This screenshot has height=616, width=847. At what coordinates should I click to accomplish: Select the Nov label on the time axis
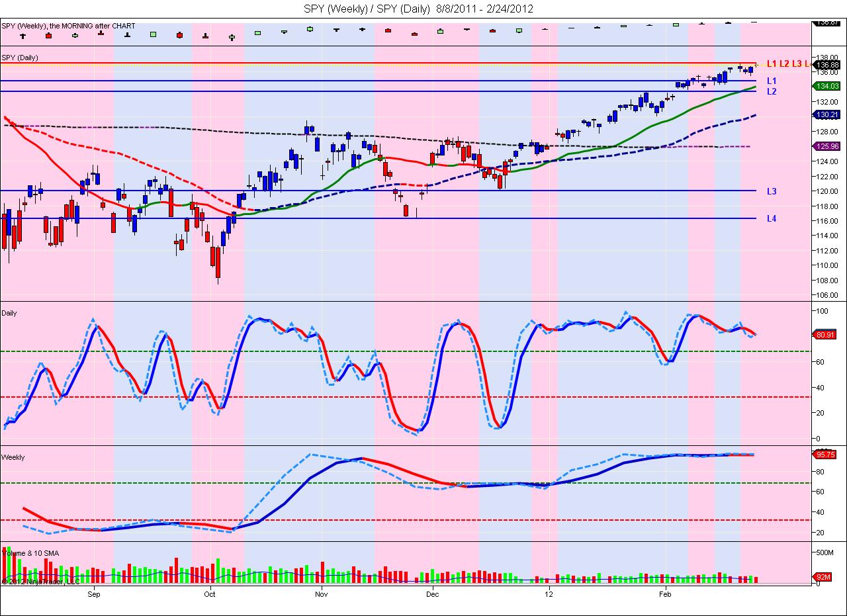click(x=321, y=595)
